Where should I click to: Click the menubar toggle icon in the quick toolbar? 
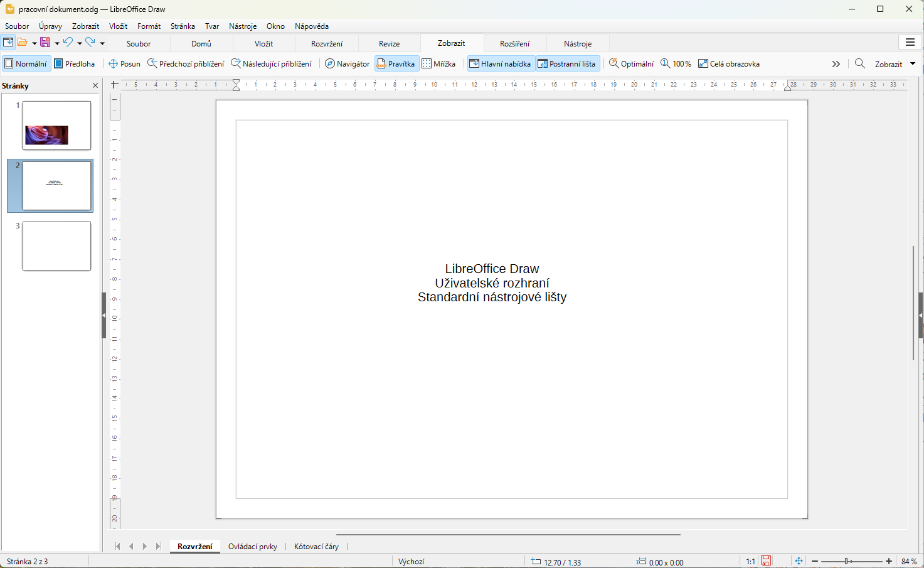pos(8,43)
